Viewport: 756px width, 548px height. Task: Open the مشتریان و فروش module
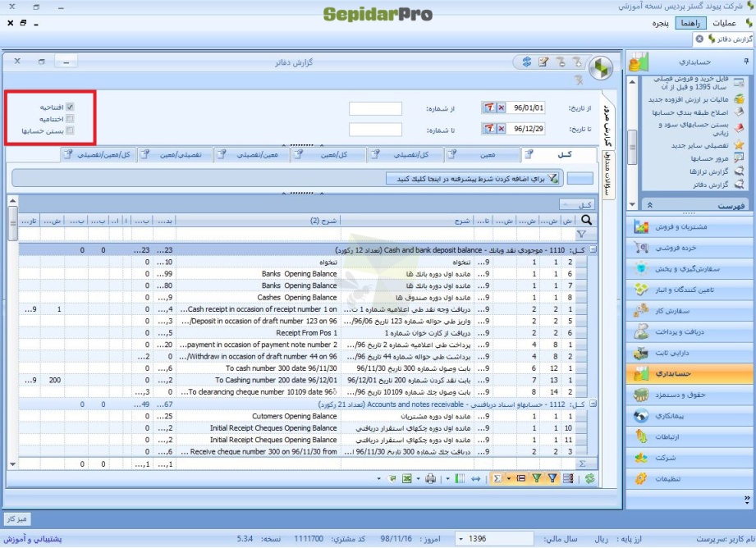(690, 226)
